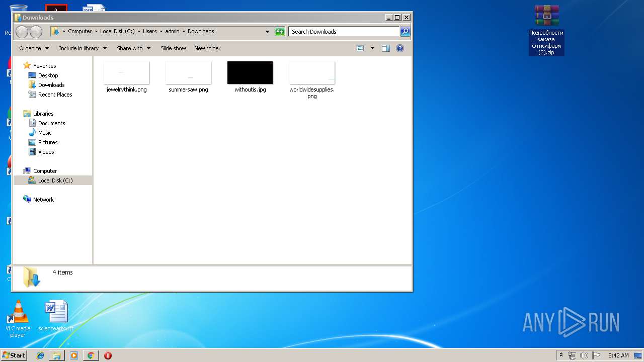This screenshot has width=644, height=362.
Task: Click Local Disk (C:) in address path
Action: 117,31
